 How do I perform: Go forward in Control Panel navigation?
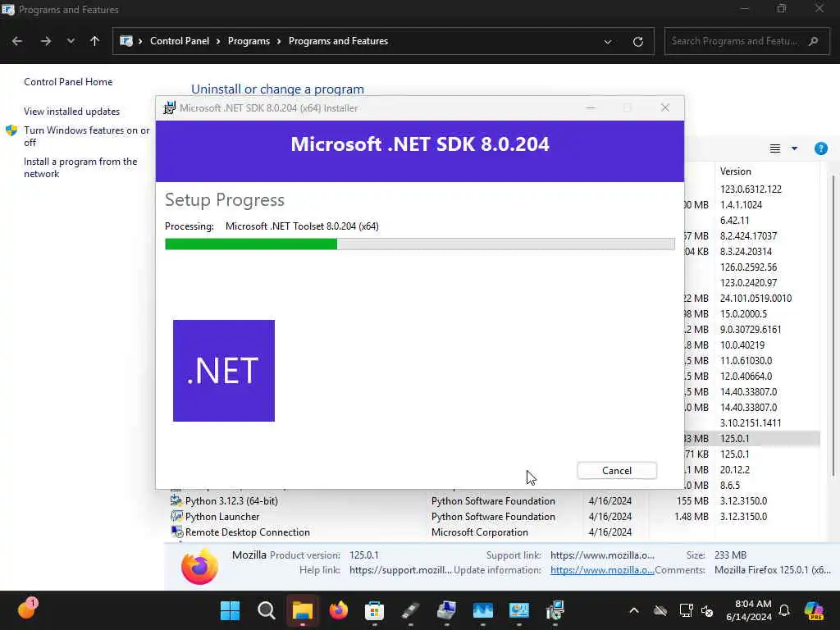pos(46,41)
